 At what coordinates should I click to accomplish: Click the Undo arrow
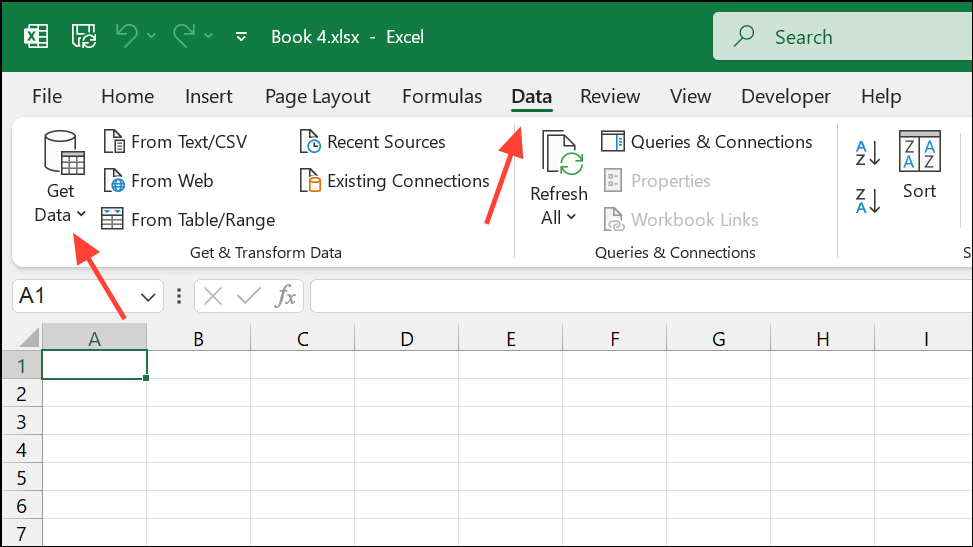click(127, 36)
